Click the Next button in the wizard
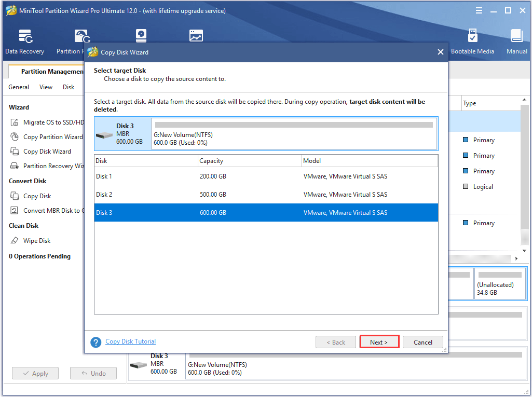532x397 pixels. pos(379,341)
